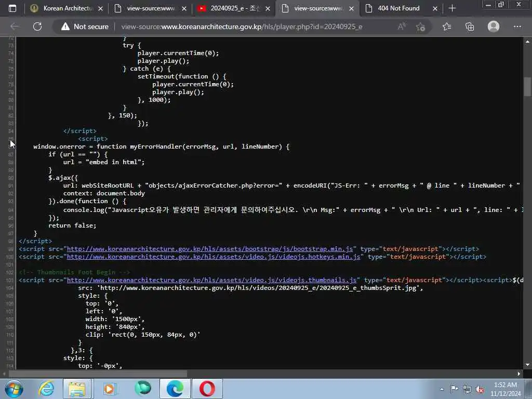Viewport: 532px width, 399px height.
Task: Click the muted volume tray icon
Action: [x=480, y=389]
